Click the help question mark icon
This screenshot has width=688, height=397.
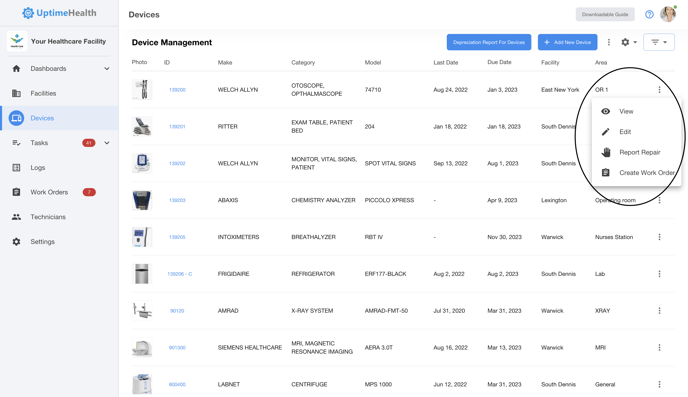click(x=649, y=14)
